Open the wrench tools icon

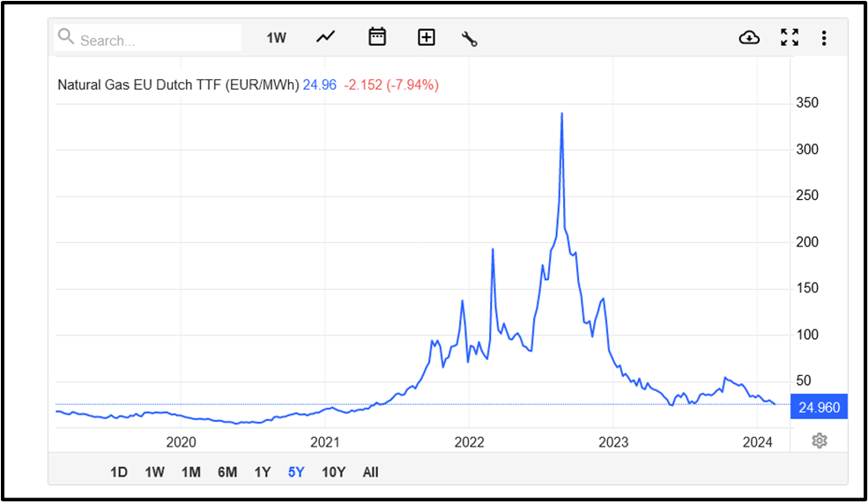point(470,38)
